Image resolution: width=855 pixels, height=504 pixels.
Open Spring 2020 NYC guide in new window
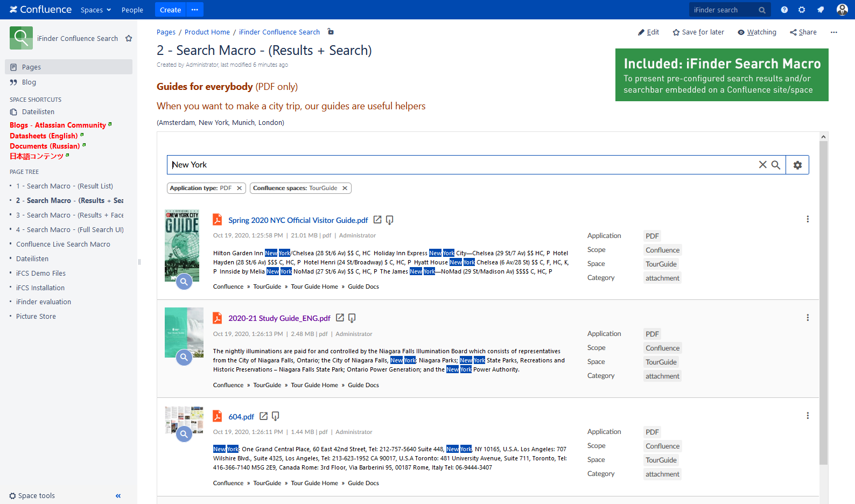[x=377, y=220]
